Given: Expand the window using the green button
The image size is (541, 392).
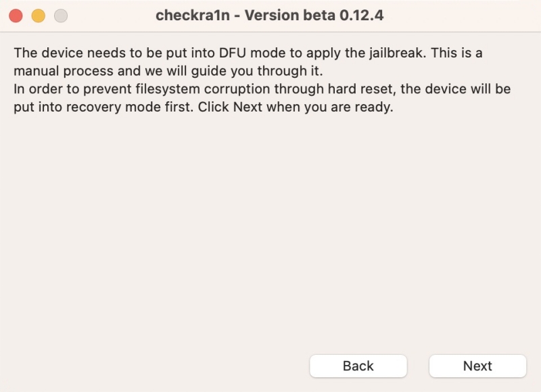Looking at the screenshot, I should click(61, 15).
